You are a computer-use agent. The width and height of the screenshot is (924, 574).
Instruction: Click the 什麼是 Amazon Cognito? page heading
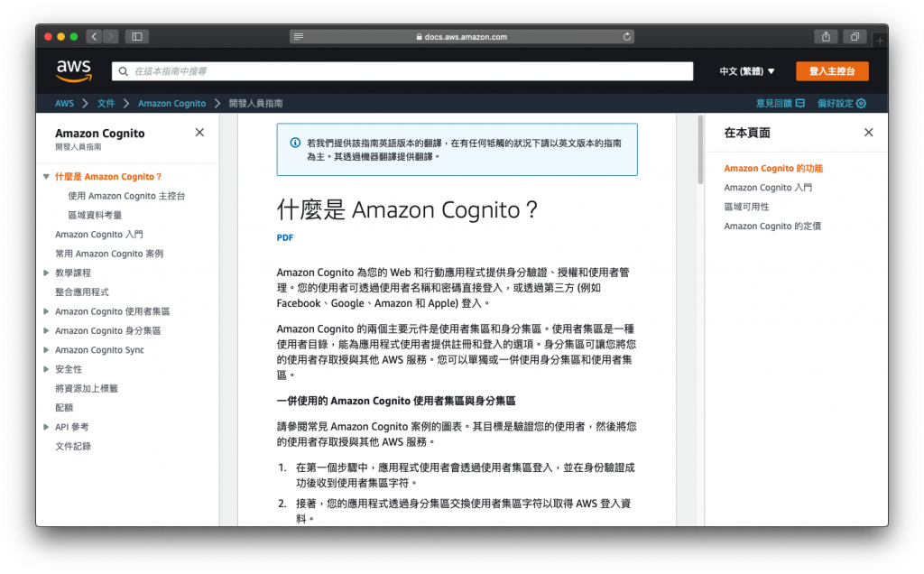(407, 209)
